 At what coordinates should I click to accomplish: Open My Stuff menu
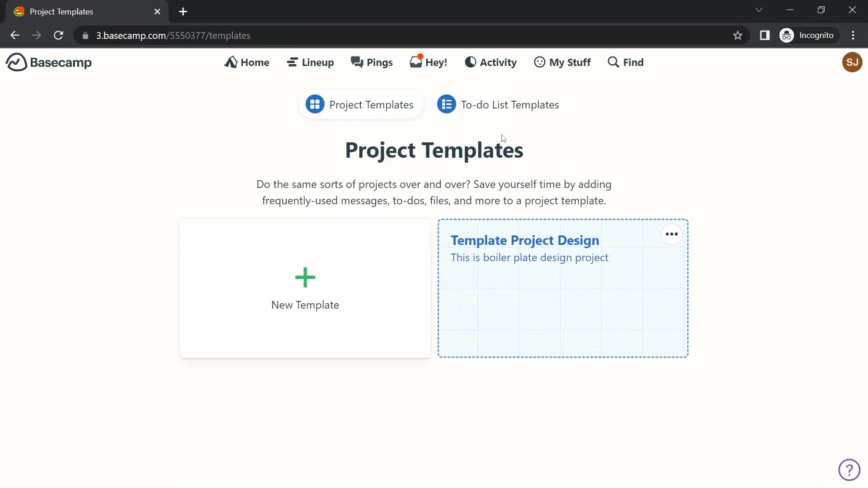click(x=562, y=62)
